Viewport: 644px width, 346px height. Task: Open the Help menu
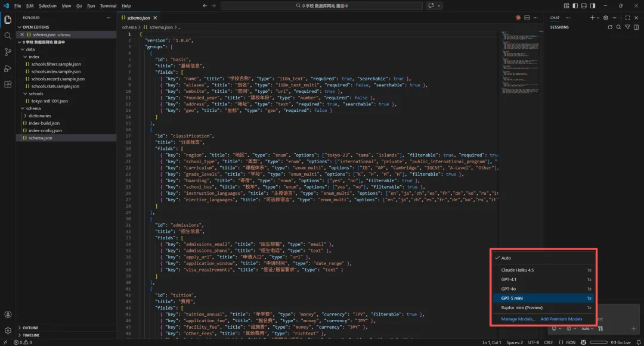tap(126, 6)
